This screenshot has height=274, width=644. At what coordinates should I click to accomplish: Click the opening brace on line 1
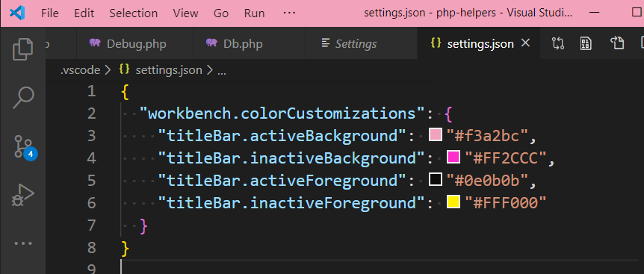point(126,92)
